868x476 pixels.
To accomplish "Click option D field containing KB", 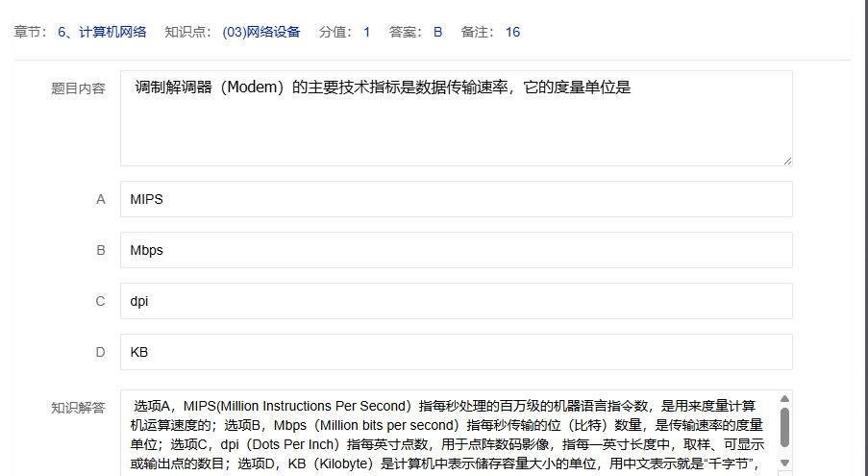I will 456,352.
